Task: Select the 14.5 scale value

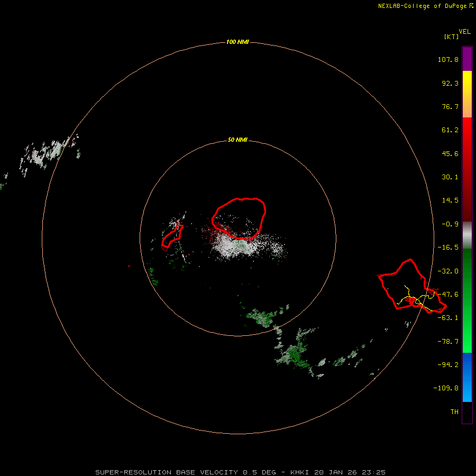Action: click(450, 200)
